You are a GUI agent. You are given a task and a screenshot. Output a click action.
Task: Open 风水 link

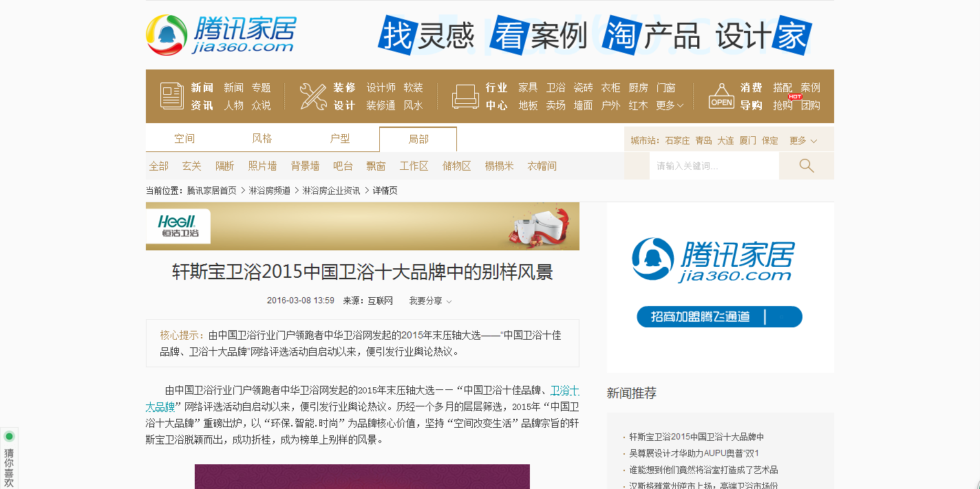413,105
